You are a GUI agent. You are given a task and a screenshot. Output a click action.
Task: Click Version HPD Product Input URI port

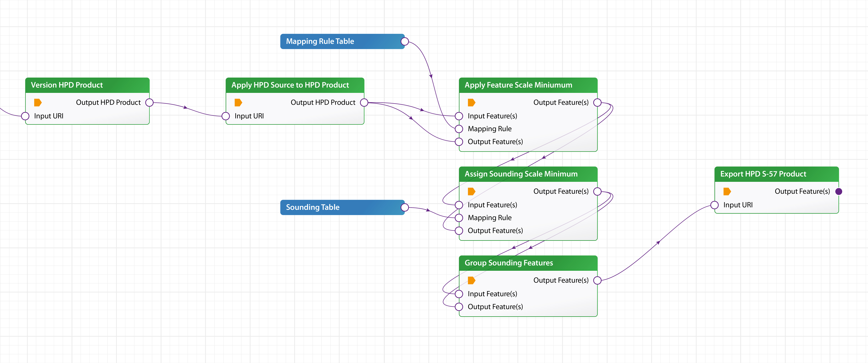[25, 116]
